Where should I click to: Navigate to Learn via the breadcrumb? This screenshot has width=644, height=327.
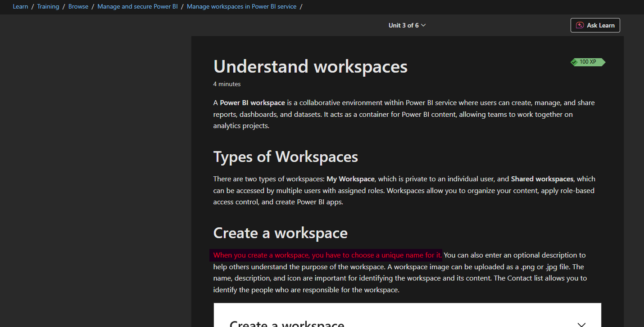pos(20,6)
